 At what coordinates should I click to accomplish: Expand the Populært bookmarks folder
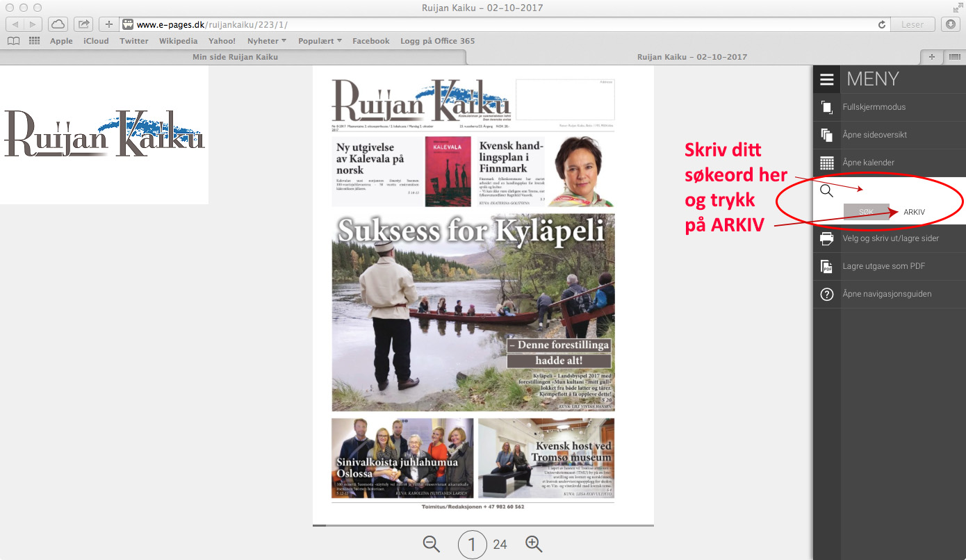pos(320,41)
